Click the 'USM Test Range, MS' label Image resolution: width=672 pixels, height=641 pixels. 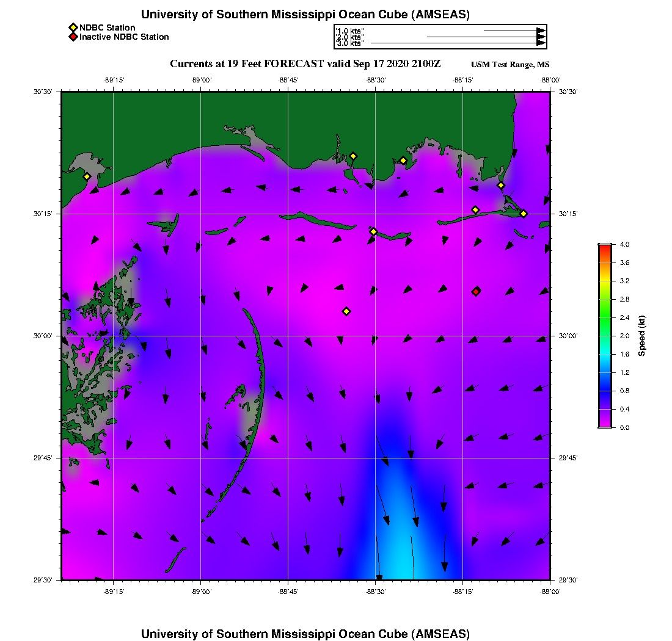click(510, 65)
